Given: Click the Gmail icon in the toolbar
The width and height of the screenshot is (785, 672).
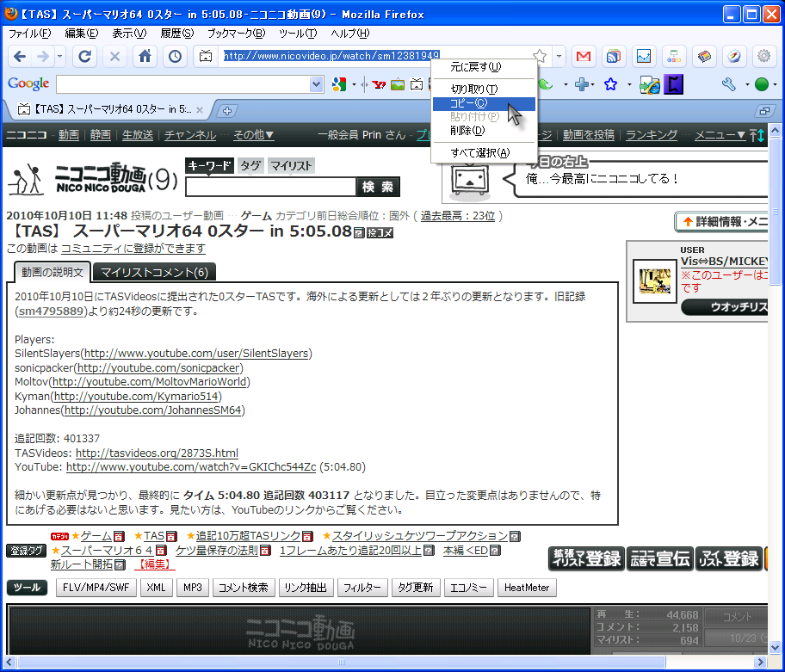Looking at the screenshot, I should point(584,57).
